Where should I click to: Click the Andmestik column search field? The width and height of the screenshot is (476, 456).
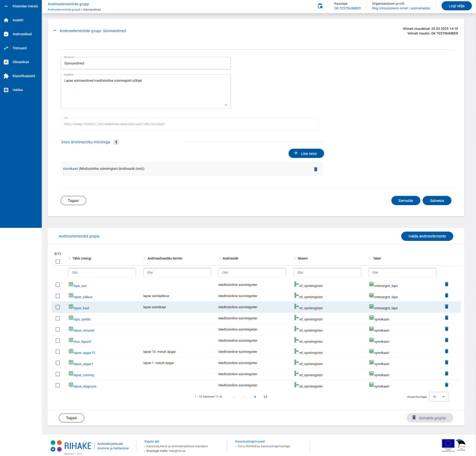point(252,272)
